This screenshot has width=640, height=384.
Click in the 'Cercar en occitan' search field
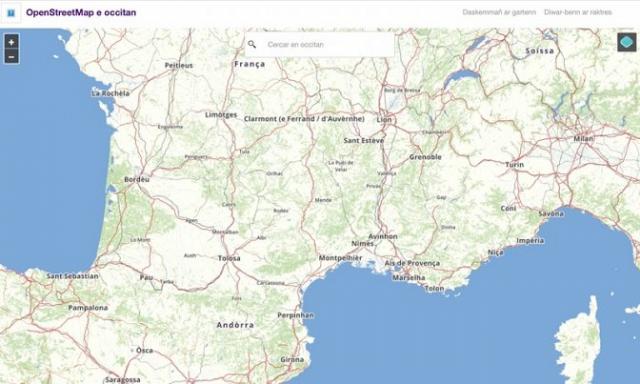point(320,44)
